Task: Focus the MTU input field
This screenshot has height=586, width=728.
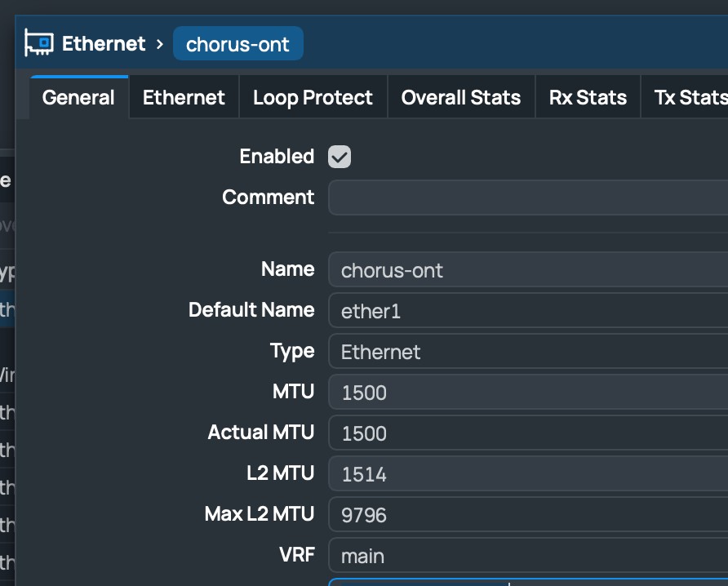Action: (527, 393)
